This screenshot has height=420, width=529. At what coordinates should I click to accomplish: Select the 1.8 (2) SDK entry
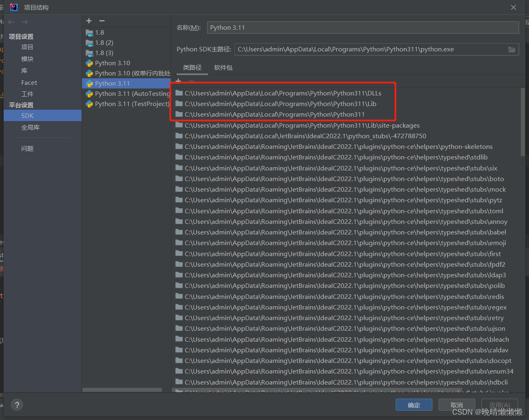pos(126,43)
